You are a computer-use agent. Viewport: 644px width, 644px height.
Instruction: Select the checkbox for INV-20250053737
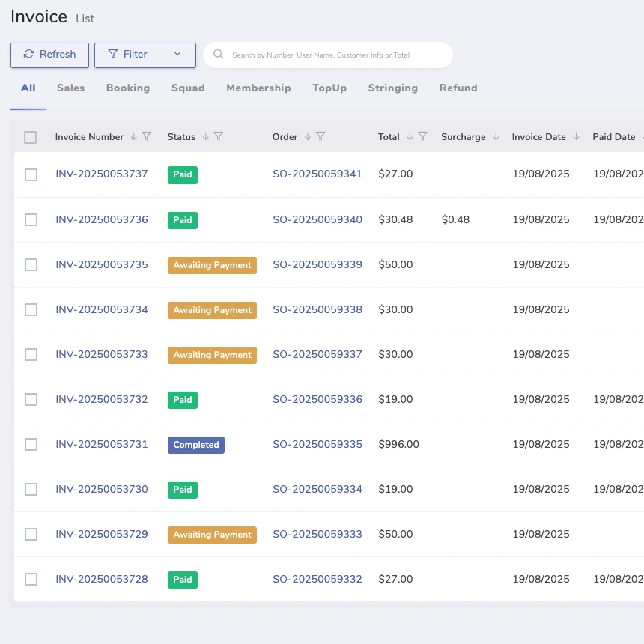click(31, 174)
